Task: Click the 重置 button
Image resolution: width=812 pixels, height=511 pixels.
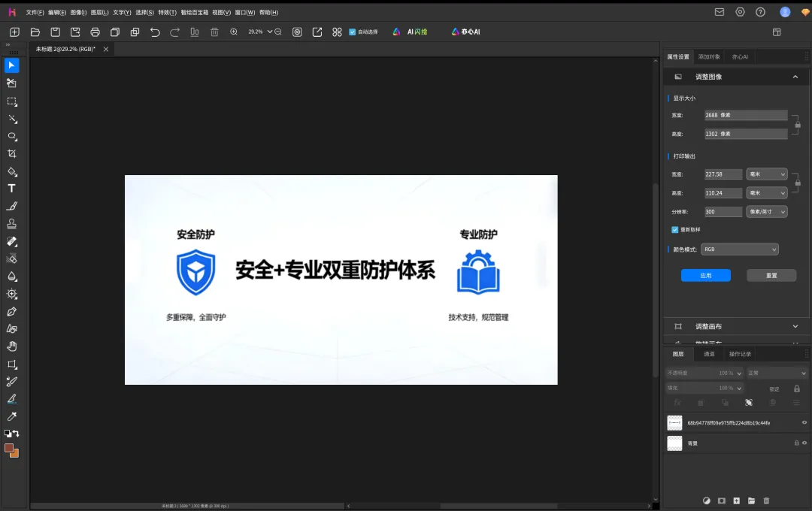Action: [x=771, y=276]
